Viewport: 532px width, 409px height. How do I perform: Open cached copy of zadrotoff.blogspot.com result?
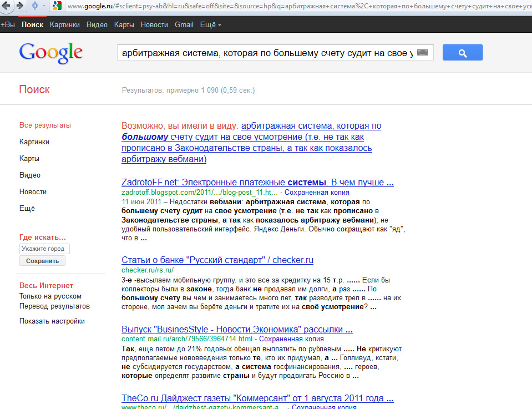point(317,193)
